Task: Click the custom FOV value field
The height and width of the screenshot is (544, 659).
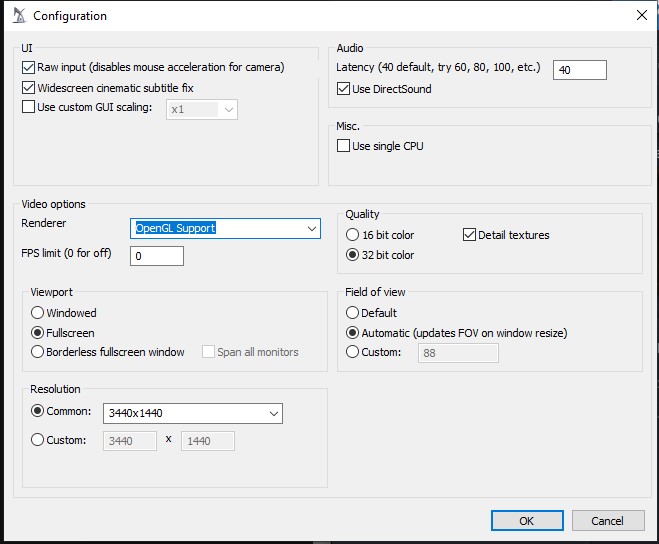Action: [458, 353]
